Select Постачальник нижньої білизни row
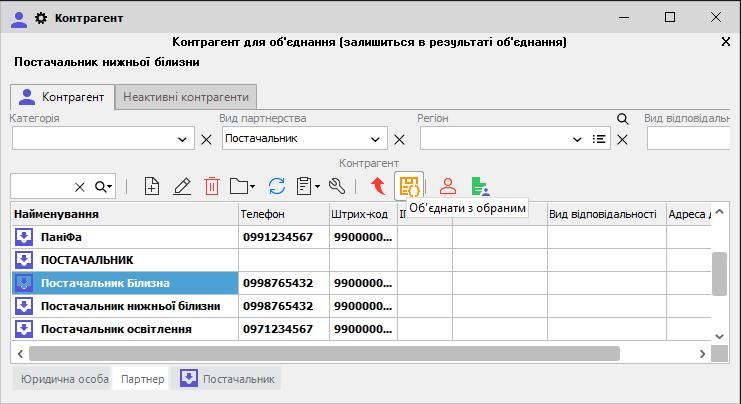The height and width of the screenshot is (404, 741). coord(361,306)
